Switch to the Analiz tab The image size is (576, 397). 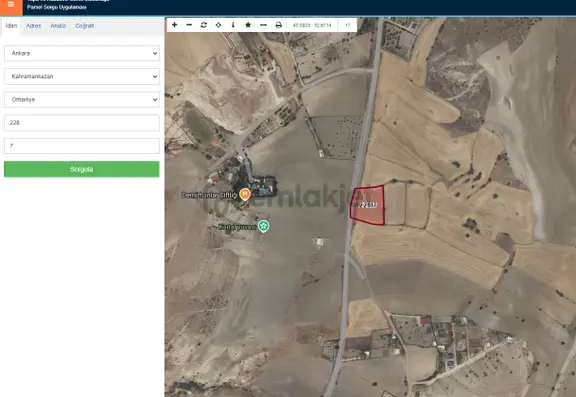click(58, 26)
